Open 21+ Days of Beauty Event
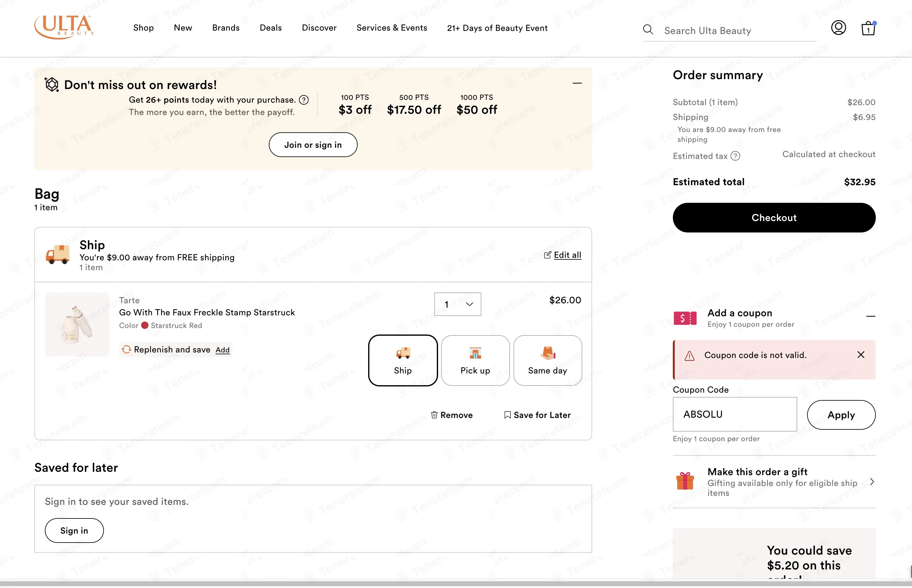The image size is (912, 588). click(497, 28)
